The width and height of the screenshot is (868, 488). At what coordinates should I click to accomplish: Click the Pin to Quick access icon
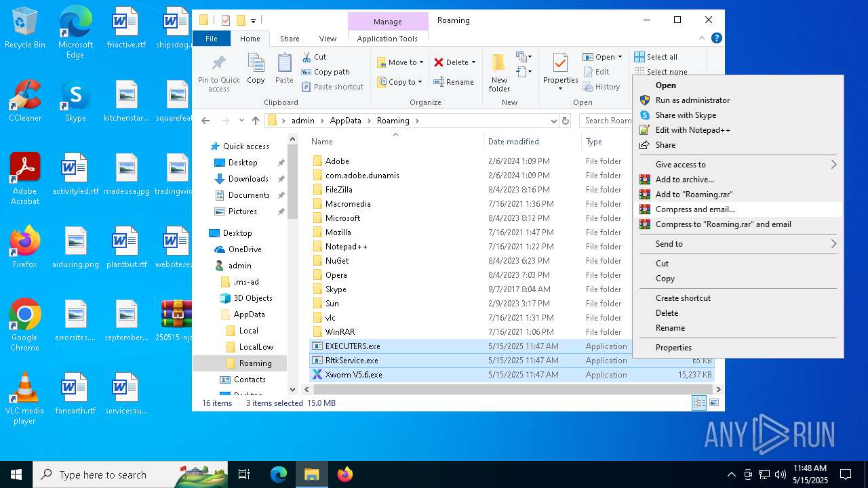click(x=218, y=64)
